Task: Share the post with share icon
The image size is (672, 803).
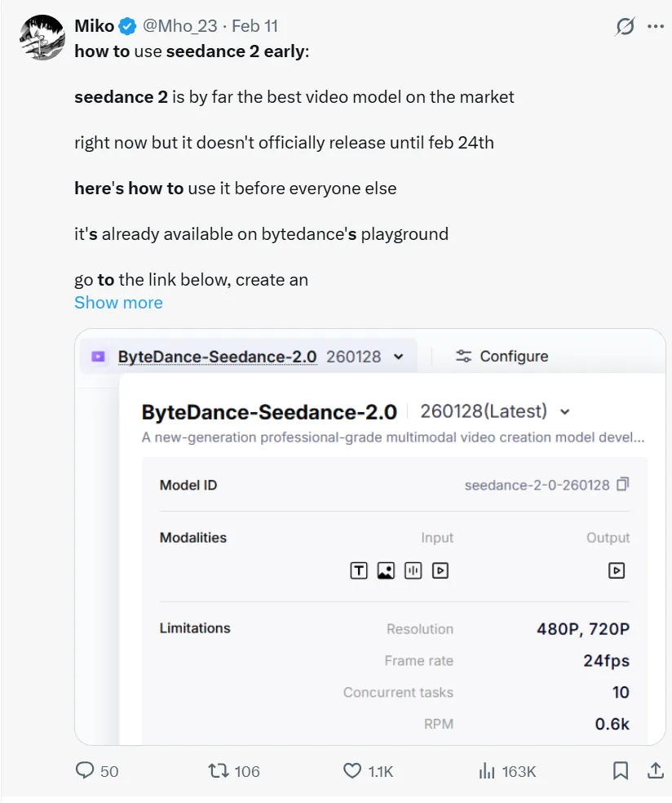Action: [x=655, y=770]
